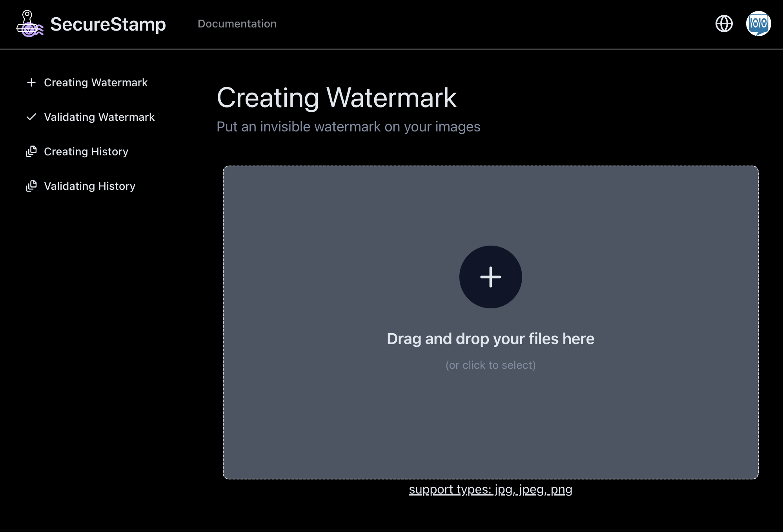Open Creating History in sidebar
Screen dimensions: 783x532
pyautogui.click(x=86, y=151)
